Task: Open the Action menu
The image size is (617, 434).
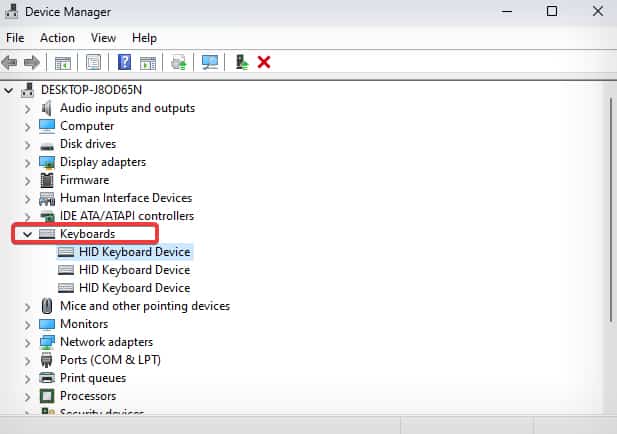Action: point(57,38)
